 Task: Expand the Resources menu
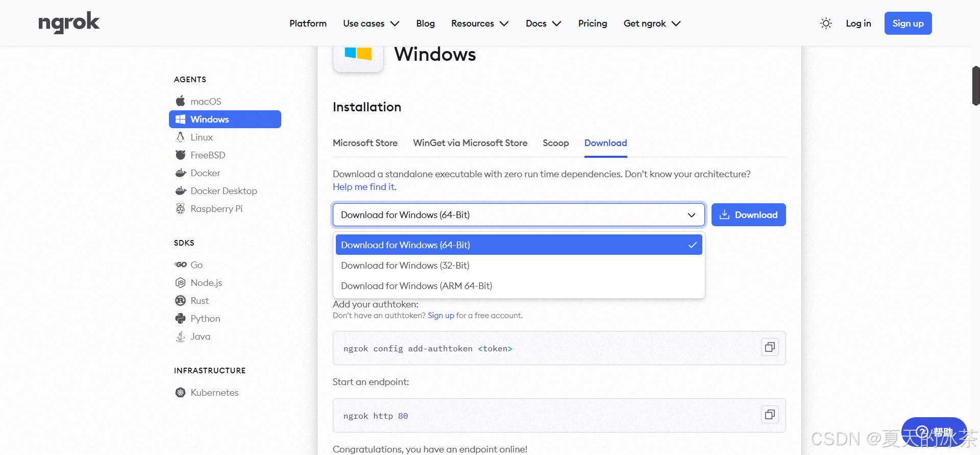pos(480,23)
